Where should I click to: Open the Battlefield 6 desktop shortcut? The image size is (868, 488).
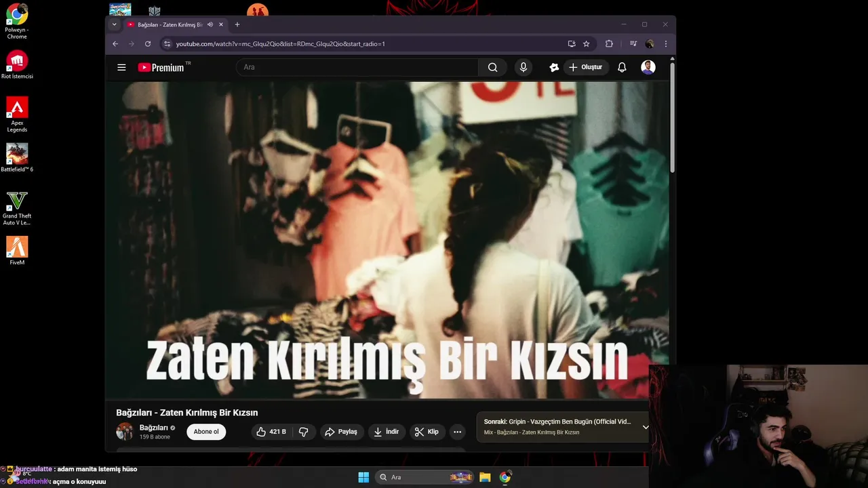pos(17,158)
